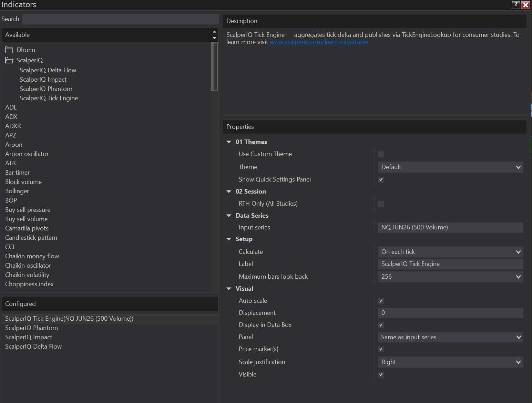Click the help question mark icon
The image size is (532, 403).
(x=516, y=4)
